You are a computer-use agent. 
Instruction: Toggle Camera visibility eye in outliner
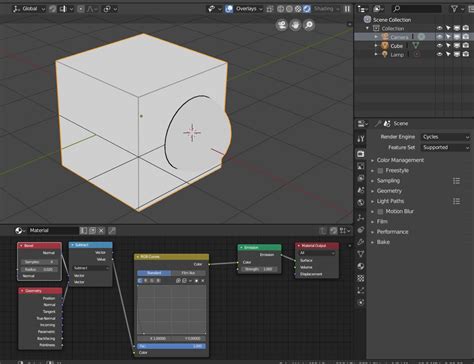pyautogui.click(x=439, y=37)
